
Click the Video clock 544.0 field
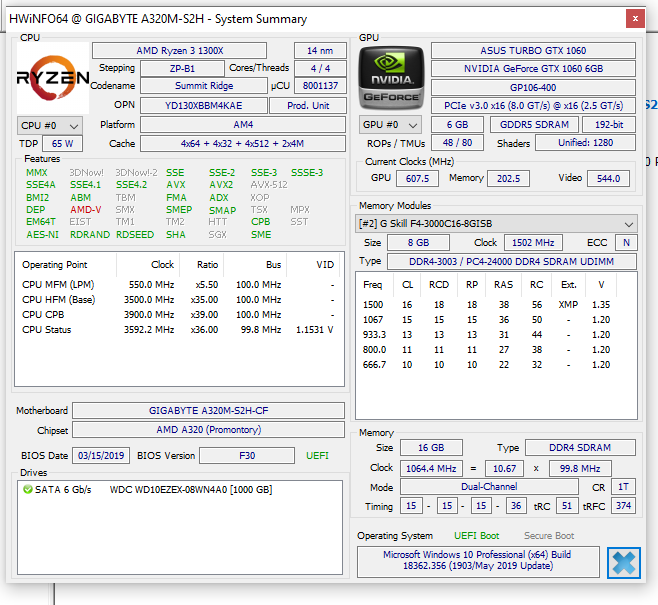pos(608,179)
